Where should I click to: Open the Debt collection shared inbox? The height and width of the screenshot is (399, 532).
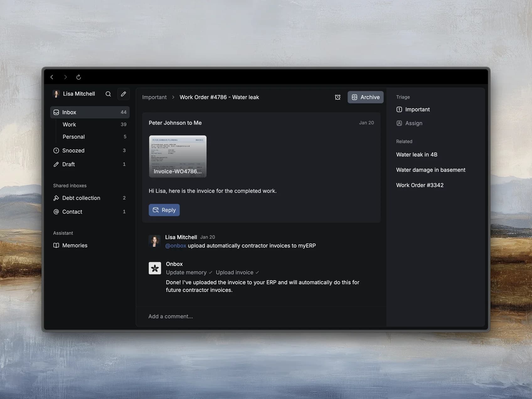(x=81, y=198)
